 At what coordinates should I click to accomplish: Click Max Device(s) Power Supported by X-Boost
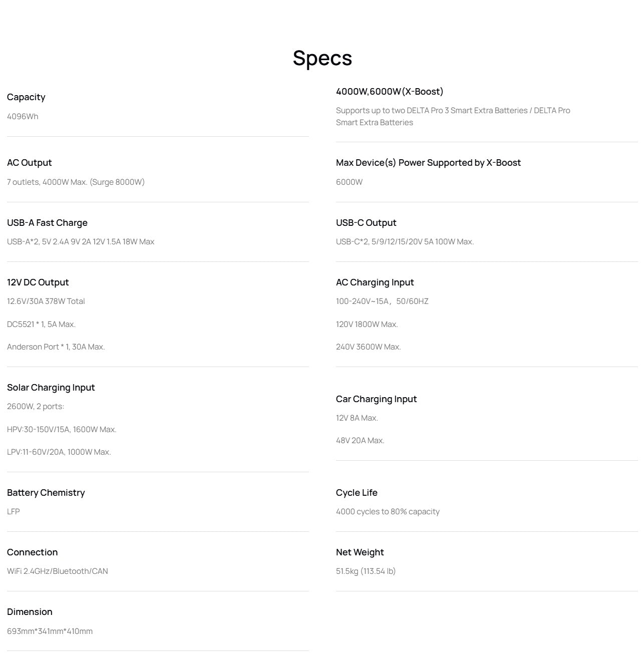tap(428, 163)
